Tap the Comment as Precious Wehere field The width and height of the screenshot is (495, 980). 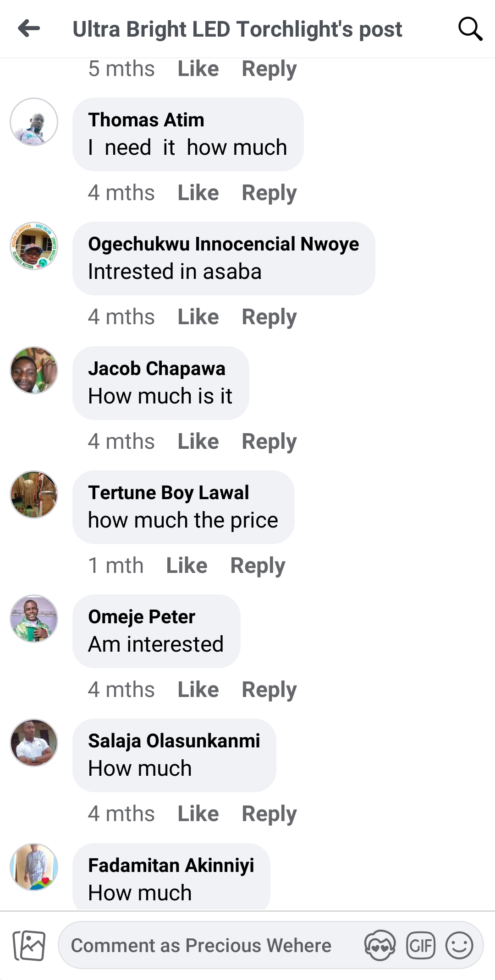click(x=202, y=946)
